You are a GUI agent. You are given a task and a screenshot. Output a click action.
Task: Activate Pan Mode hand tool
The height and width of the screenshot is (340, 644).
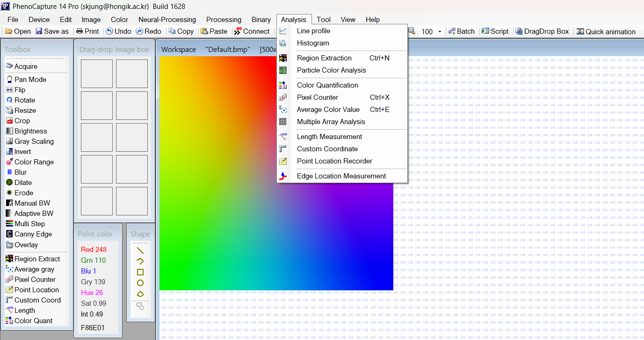pos(26,80)
